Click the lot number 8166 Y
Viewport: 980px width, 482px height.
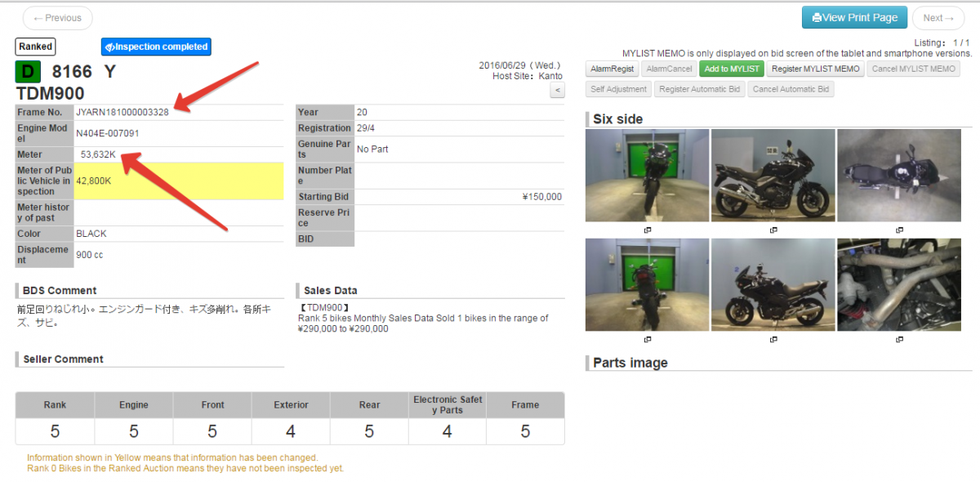[x=83, y=72]
